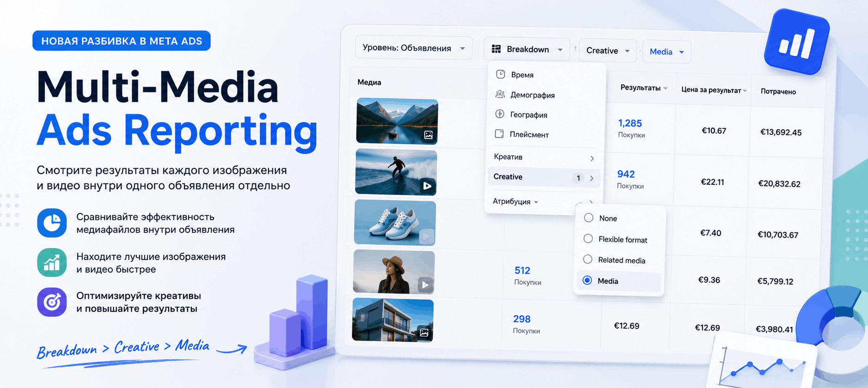Click the €13,692.45 spent cell
This screenshot has height=388, width=868.
[x=781, y=132]
